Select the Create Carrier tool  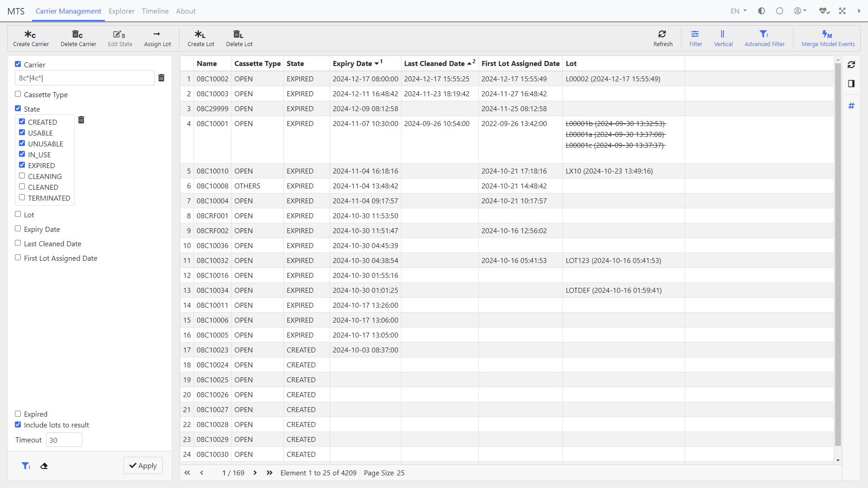point(31,38)
